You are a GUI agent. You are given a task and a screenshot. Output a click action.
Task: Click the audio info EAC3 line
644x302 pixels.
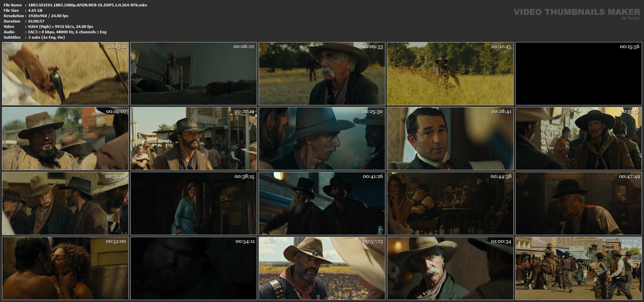[x=67, y=32]
